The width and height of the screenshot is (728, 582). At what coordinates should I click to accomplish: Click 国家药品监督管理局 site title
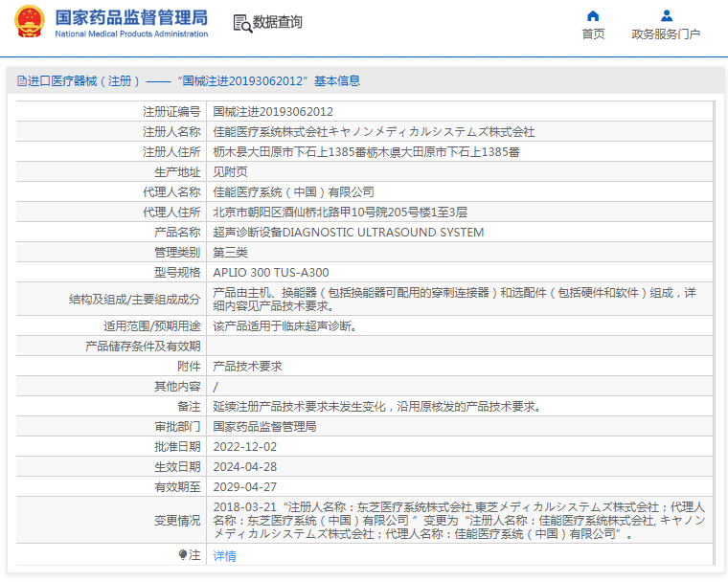(131, 17)
